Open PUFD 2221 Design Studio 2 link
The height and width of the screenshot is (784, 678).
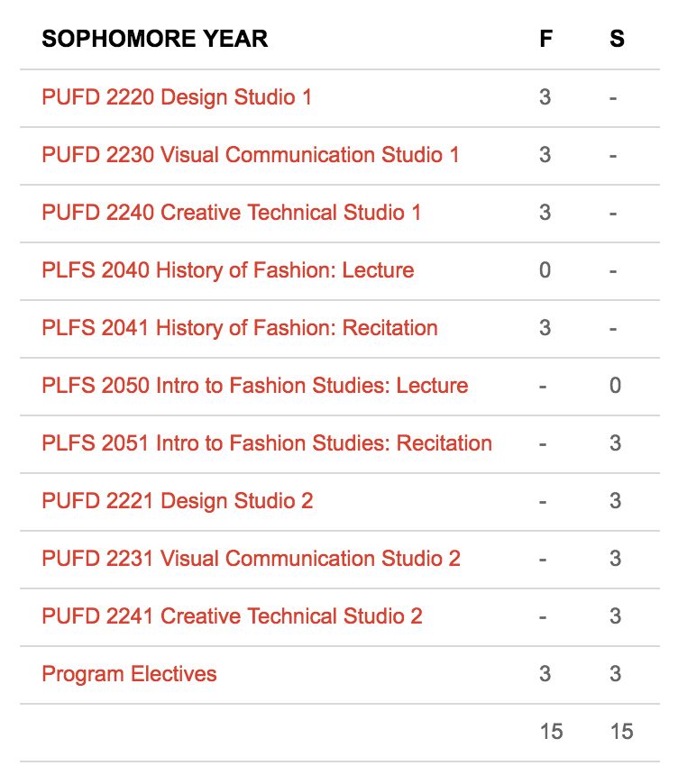tap(177, 501)
